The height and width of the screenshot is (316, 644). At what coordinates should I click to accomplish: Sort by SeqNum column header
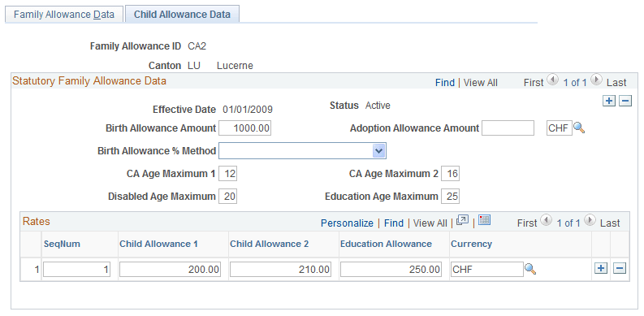pos(62,244)
